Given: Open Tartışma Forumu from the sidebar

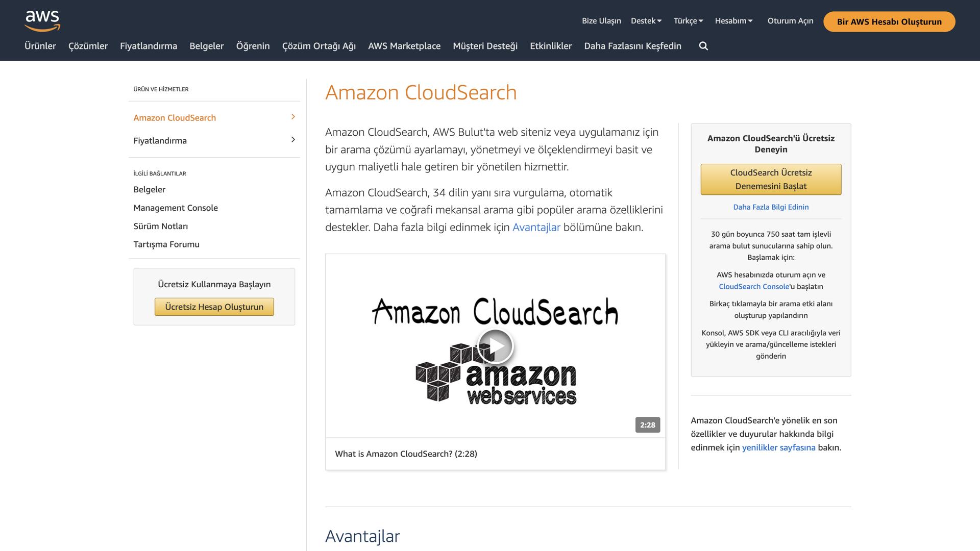Looking at the screenshot, I should click(x=166, y=244).
